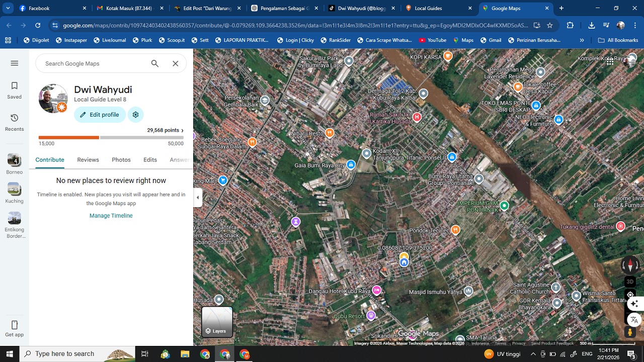
Task: Reset map north using the compass icon
Action: point(630,265)
